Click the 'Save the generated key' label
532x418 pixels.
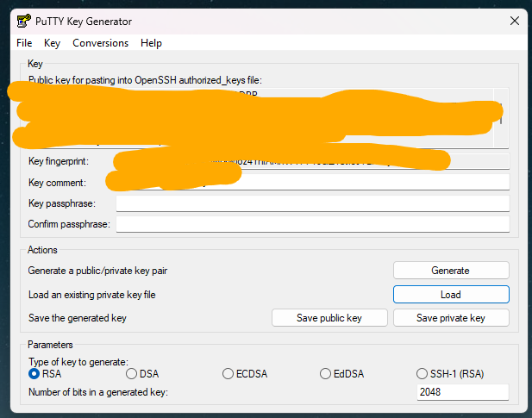pyautogui.click(x=78, y=318)
